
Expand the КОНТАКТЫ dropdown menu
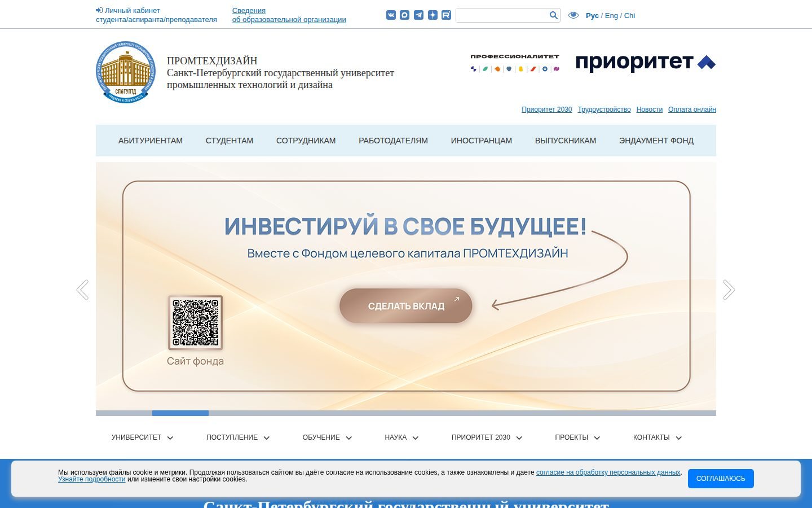click(657, 437)
